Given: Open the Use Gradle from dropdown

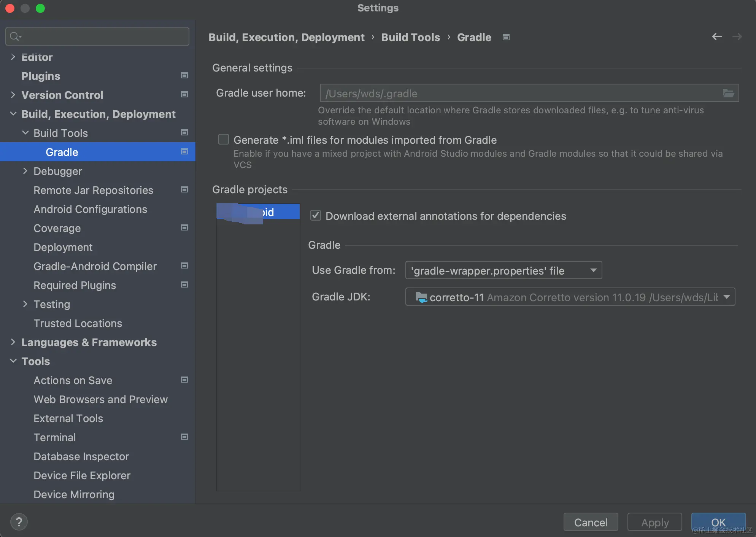Looking at the screenshot, I should (503, 270).
